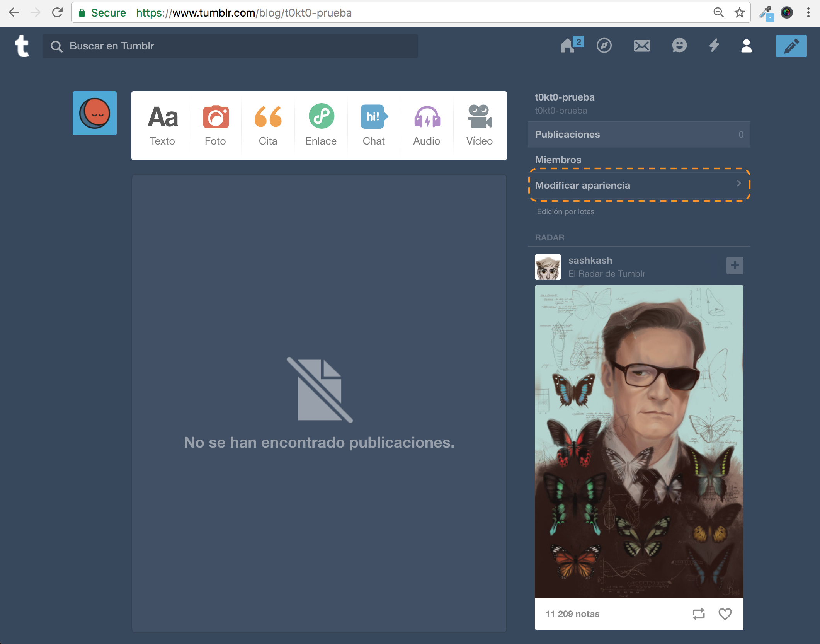The height and width of the screenshot is (644, 820).
Task: Open Modificar apariencia
Action: 639,185
